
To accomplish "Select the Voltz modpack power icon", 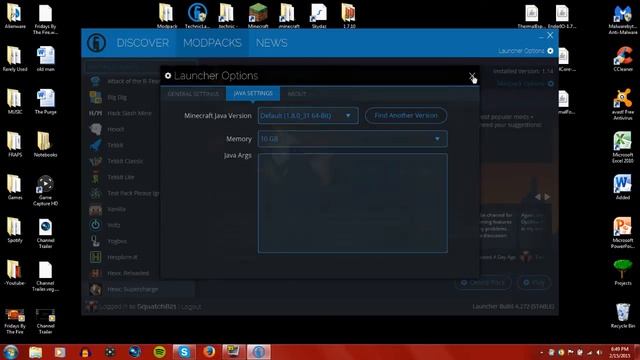I will (96, 225).
